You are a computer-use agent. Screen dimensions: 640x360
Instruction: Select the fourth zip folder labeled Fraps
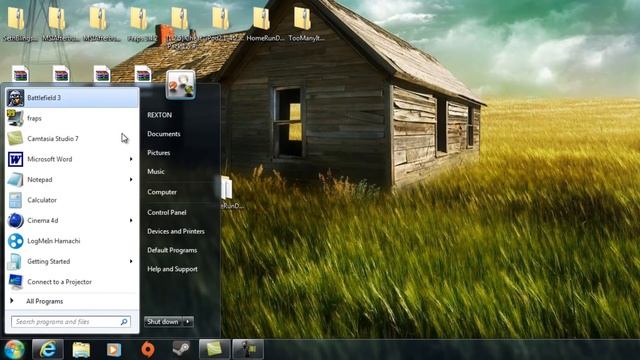click(x=141, y=24)
